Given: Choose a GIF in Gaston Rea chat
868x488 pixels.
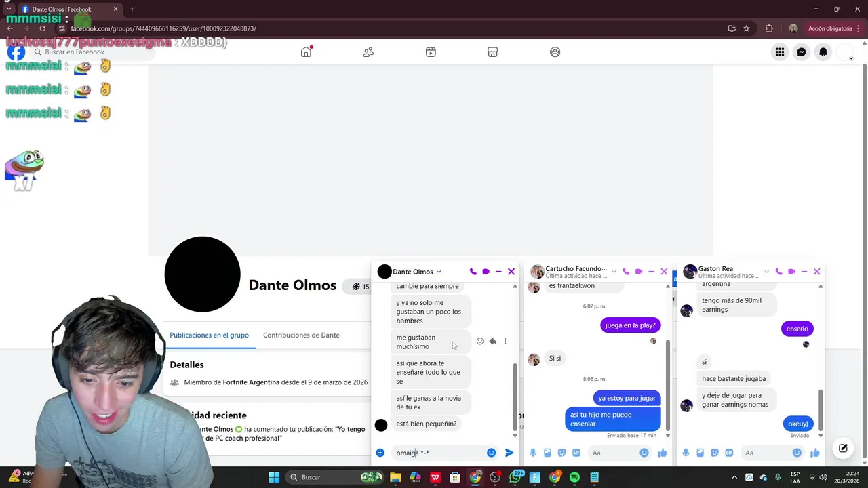Looking at the screenshot, I should click(x=729, y=453).
